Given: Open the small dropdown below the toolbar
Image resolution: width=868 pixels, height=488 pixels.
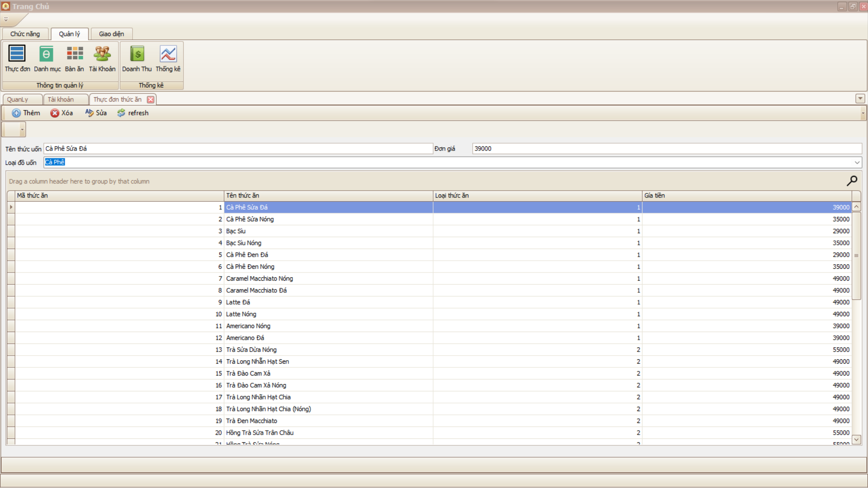Looking at the screenshot, I should pos(22,130).
